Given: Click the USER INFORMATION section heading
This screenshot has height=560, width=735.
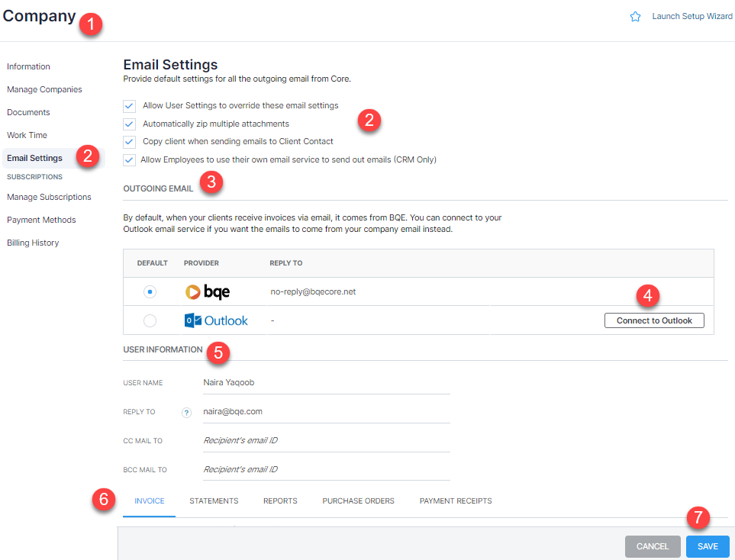Looking at the screenshot, I should pos(163,349).
